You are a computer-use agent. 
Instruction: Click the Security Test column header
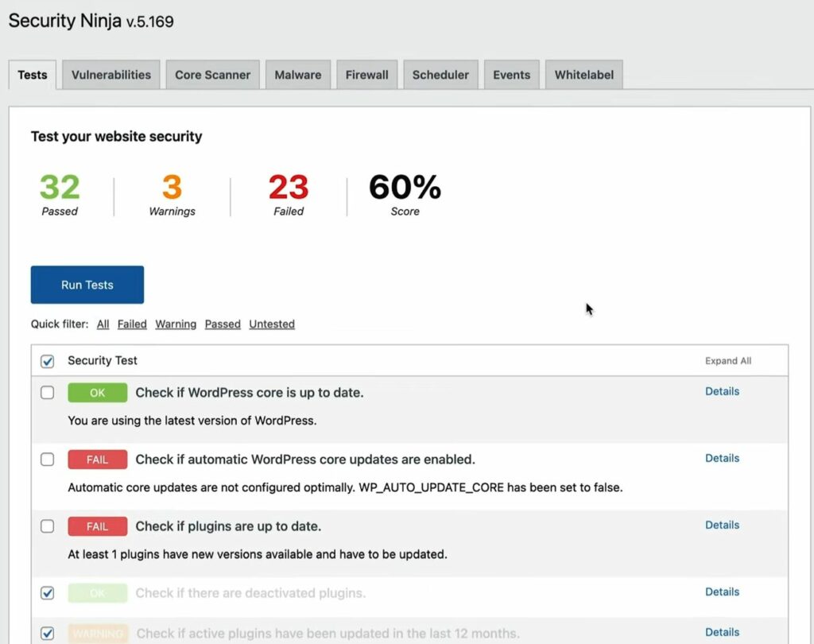103,360
